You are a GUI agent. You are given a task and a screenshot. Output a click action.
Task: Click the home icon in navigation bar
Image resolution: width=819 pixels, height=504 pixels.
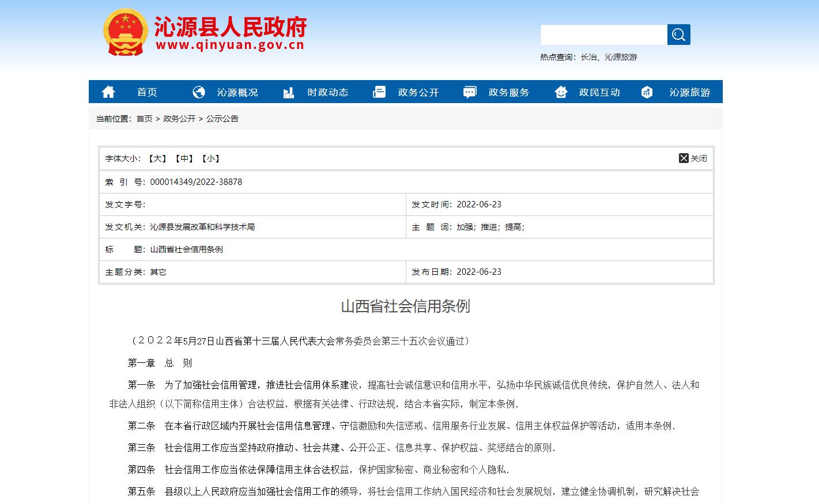[x=108, y=92]
